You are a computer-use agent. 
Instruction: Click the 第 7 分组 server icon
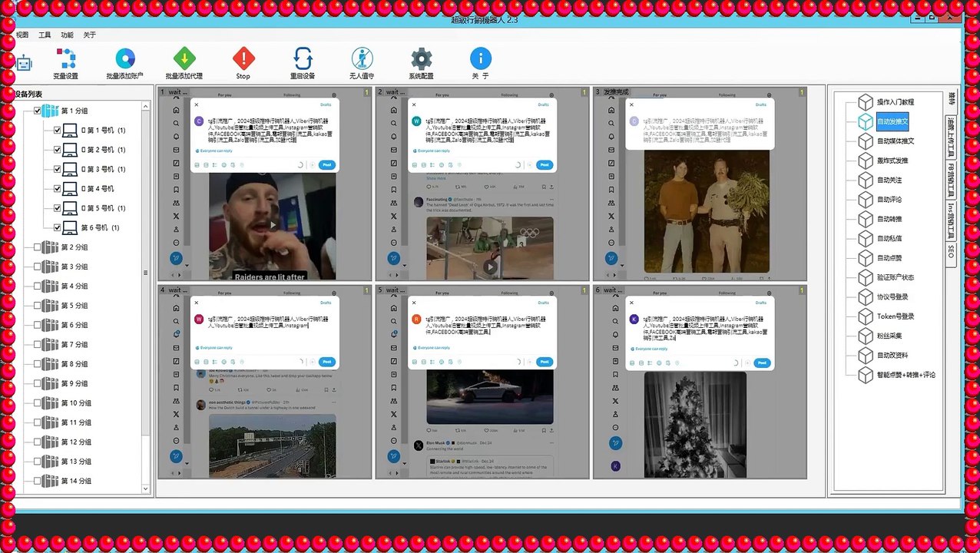click(x=50, y=344)
